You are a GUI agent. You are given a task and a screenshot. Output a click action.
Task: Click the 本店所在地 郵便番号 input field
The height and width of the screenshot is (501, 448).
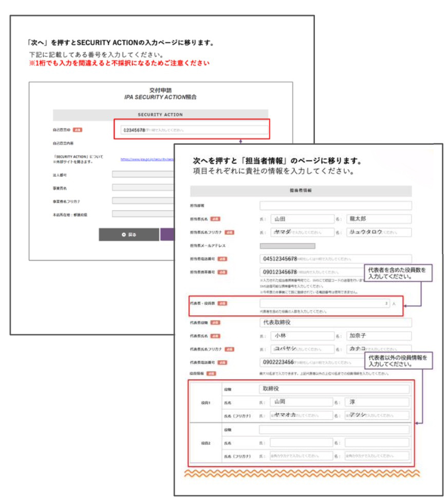143,214
